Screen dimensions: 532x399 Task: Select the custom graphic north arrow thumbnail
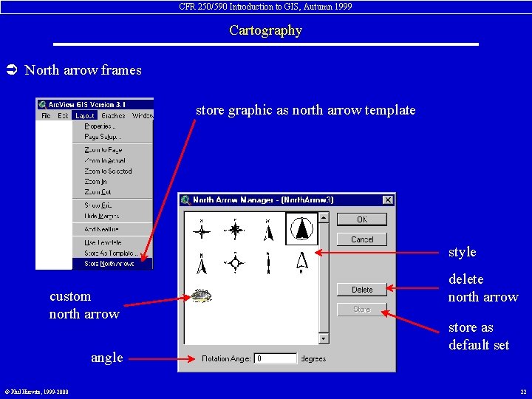[x=202, y=296]
